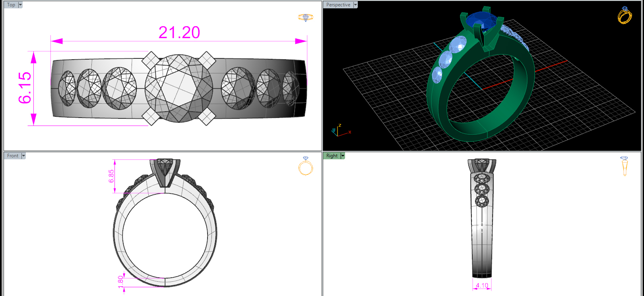Select the Top viewport title label

11,5
